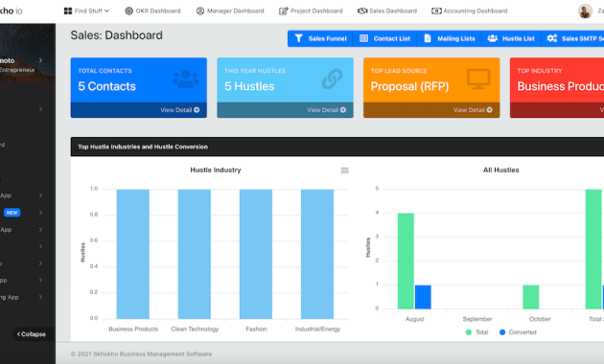Click the group icon on Total Contacts card

pyautogui.click(x=186, y=79)
